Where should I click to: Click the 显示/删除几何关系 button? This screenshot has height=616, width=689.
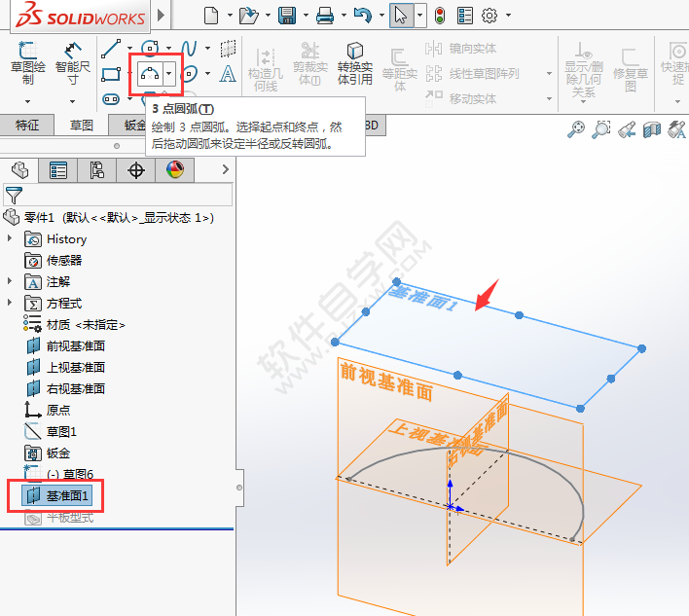point(584,69)
